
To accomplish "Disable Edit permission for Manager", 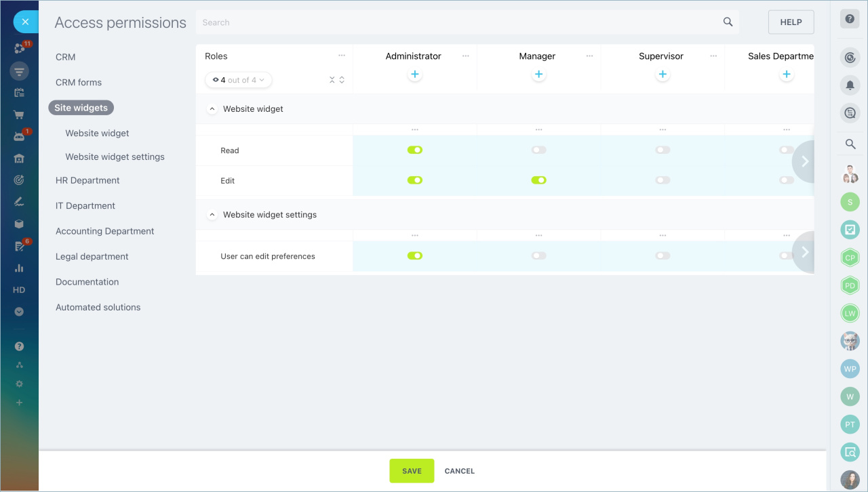I will pos(538,180).
